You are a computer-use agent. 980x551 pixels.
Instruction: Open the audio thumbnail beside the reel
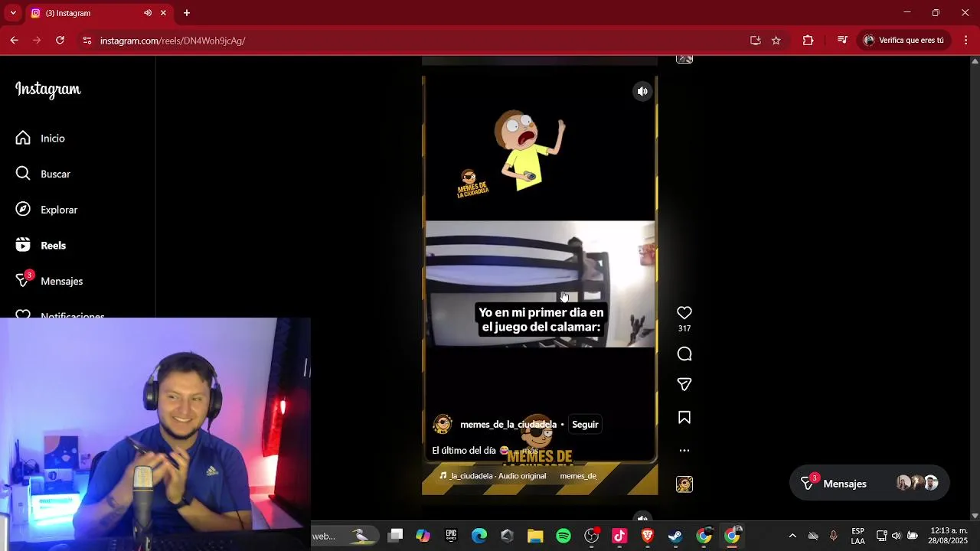pos(684,484)
